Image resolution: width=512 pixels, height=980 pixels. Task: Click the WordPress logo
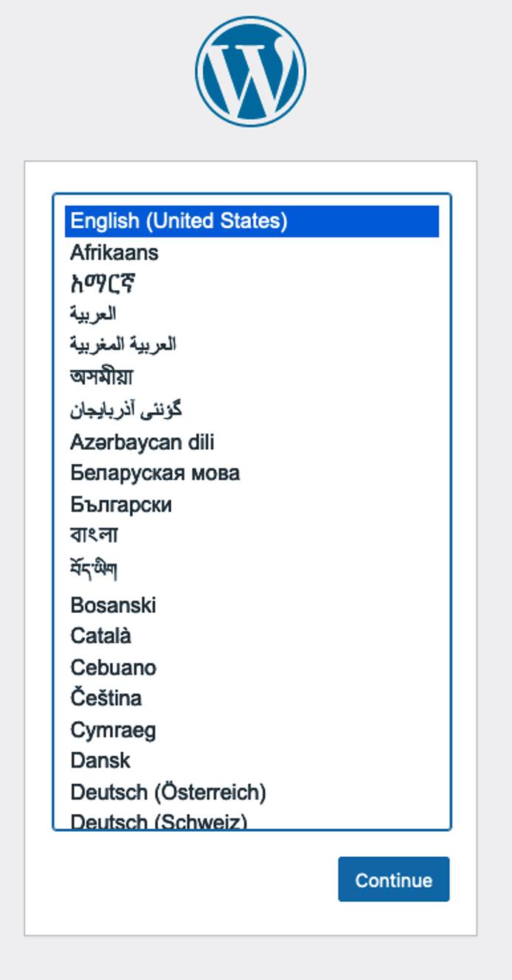[x=251, y=72]
